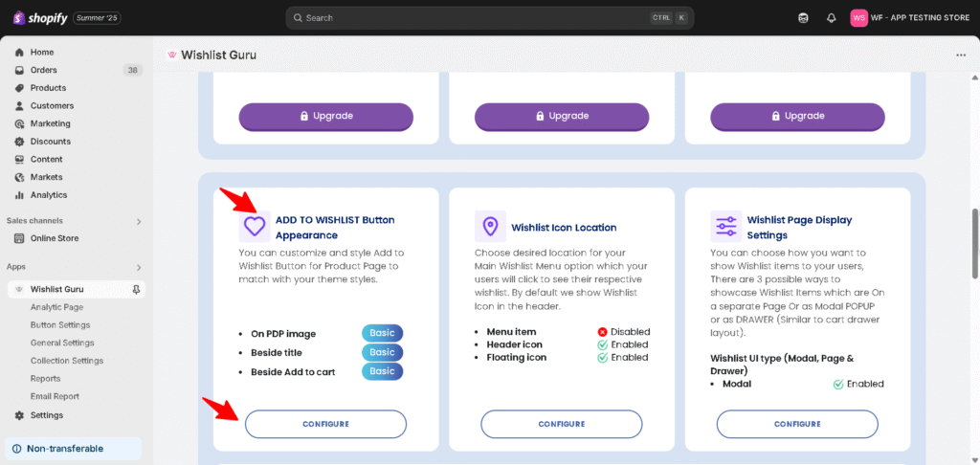The height and width of the screenshot is (465, 980).
Task: Click the location pin icon for Wishlist Icon Location
Action: [x=491, y=226]
